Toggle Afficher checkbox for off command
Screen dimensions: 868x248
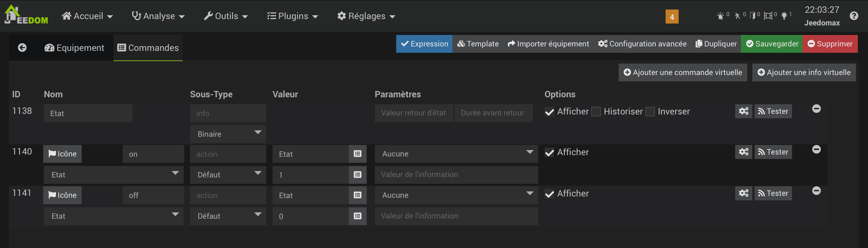(x=549, y=194)
